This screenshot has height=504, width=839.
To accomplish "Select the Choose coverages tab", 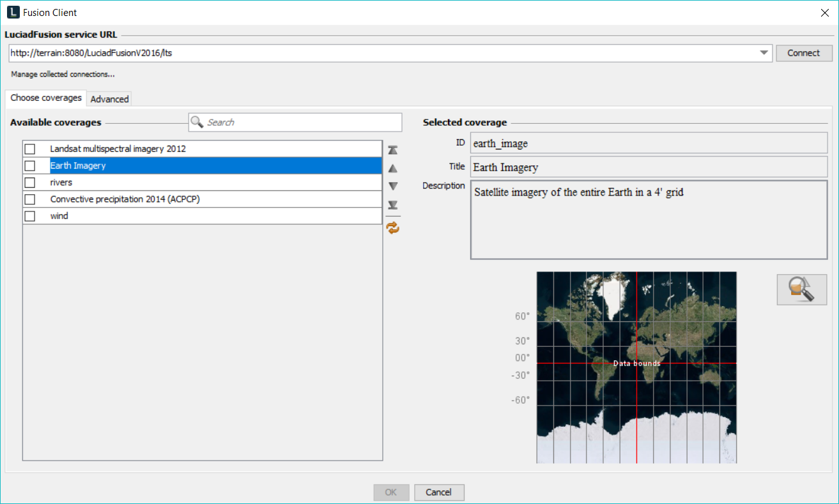I will (x=46, y=98).
